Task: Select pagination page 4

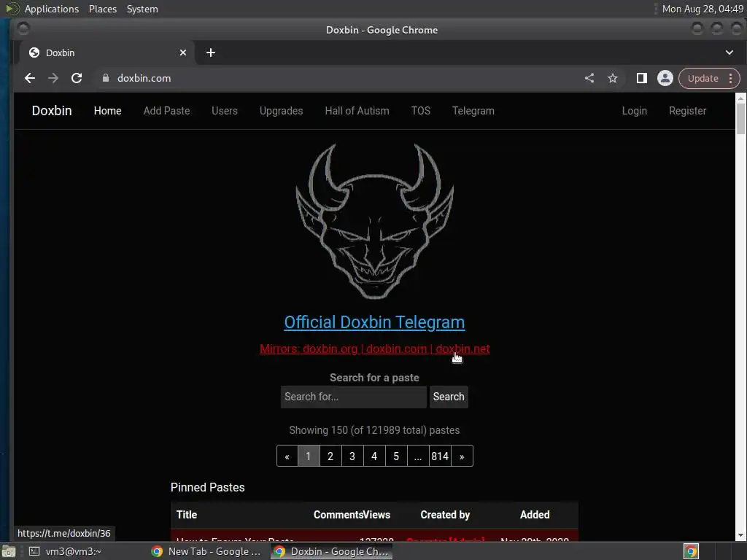Action: (374, 456)
